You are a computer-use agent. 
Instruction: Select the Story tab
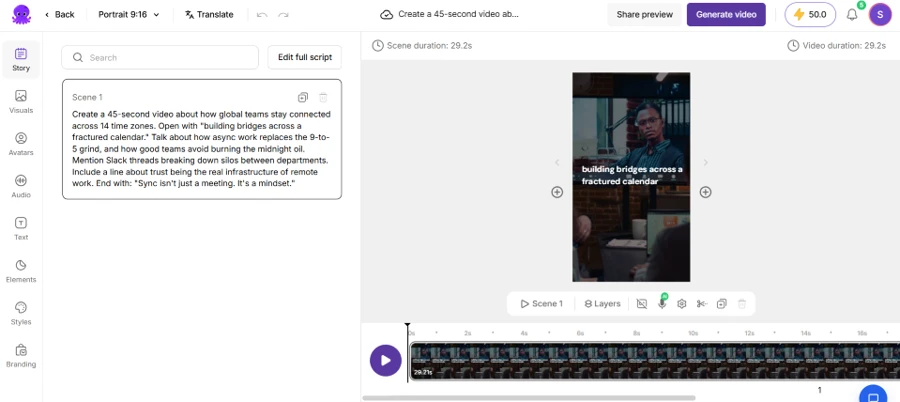pyautogui.click(x=21, y=60)
